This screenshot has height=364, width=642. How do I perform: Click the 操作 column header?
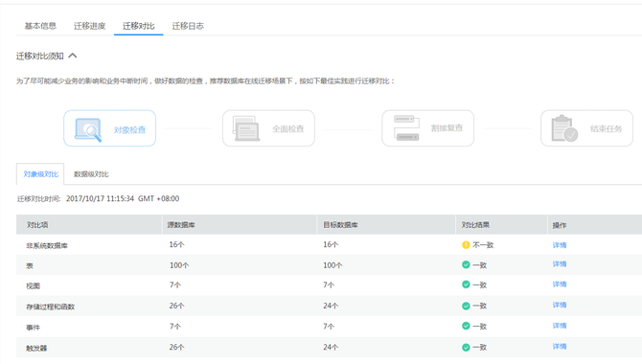coord(560,225)
